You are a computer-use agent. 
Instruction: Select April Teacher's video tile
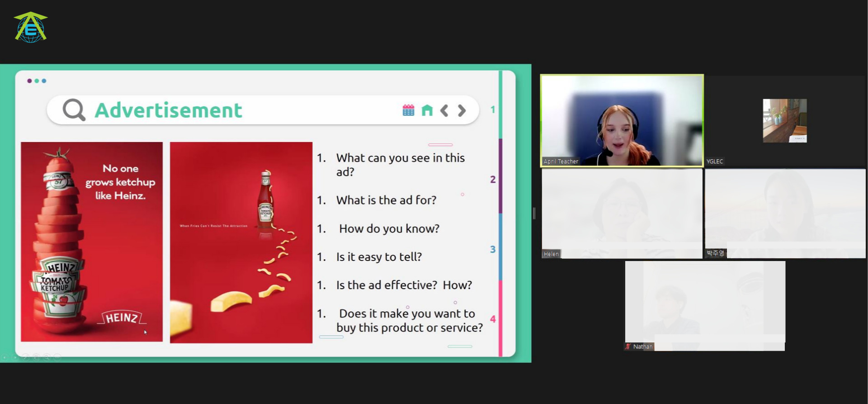pos(622,121)
